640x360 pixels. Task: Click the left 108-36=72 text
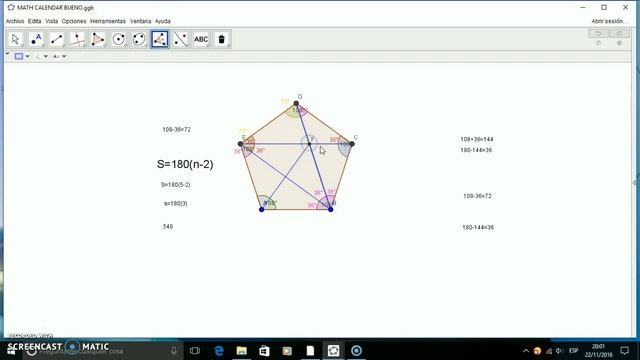click(176, 129)
